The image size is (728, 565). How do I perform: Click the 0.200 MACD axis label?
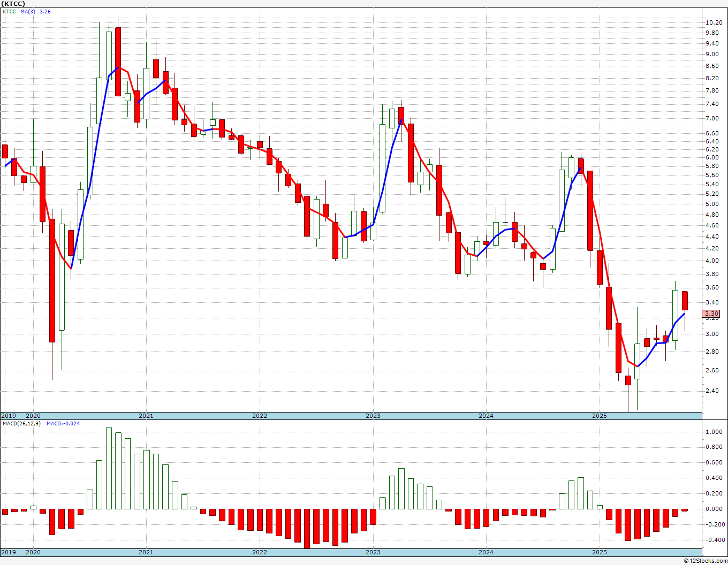(x=713, y=493)
